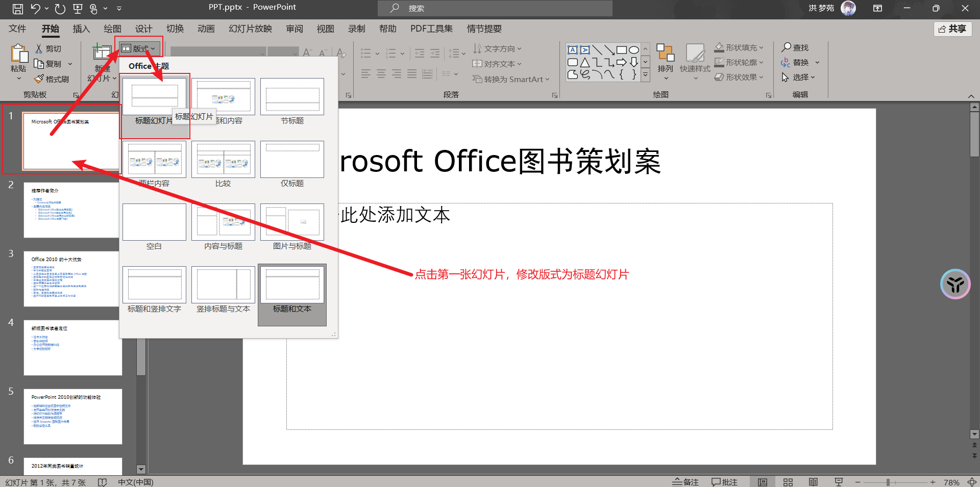Click the Increase Indent icon
The height and width of the screenshot is (487, 980).
(x=435, y=53)
